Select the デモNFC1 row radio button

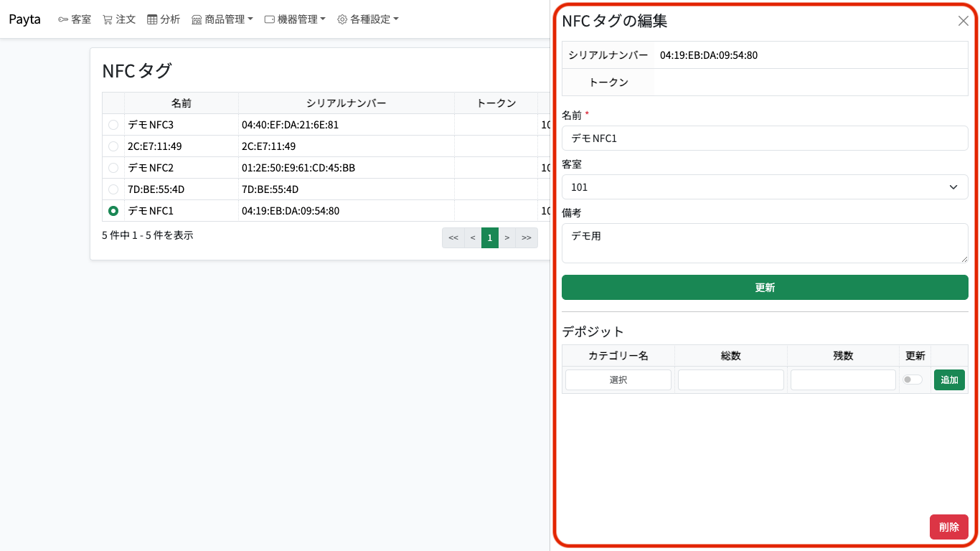tap(113, 211)
